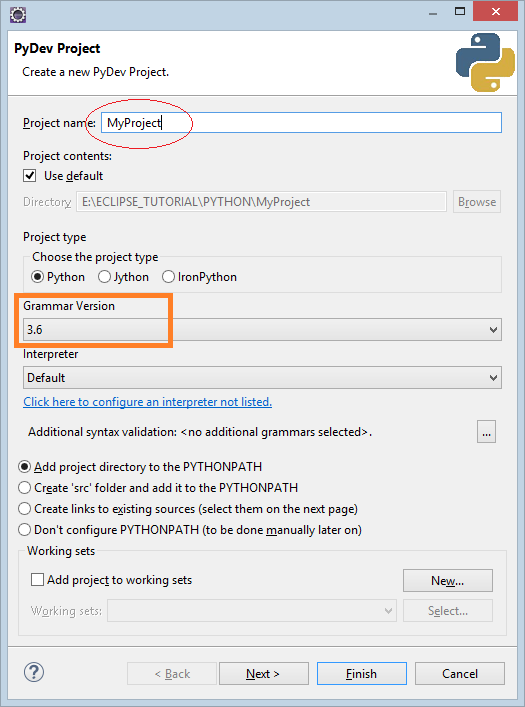Go to the next page with Next

pyautogui.click(x=264, y=674)
